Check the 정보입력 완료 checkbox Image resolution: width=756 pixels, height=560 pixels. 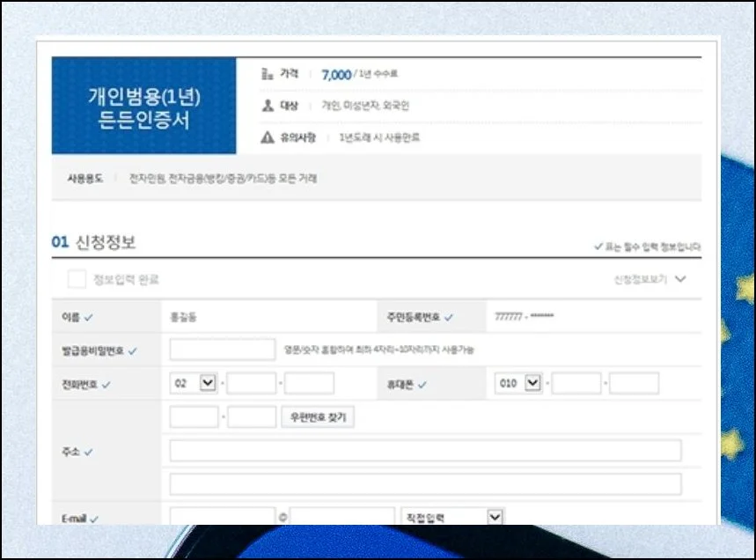(77, 279)
